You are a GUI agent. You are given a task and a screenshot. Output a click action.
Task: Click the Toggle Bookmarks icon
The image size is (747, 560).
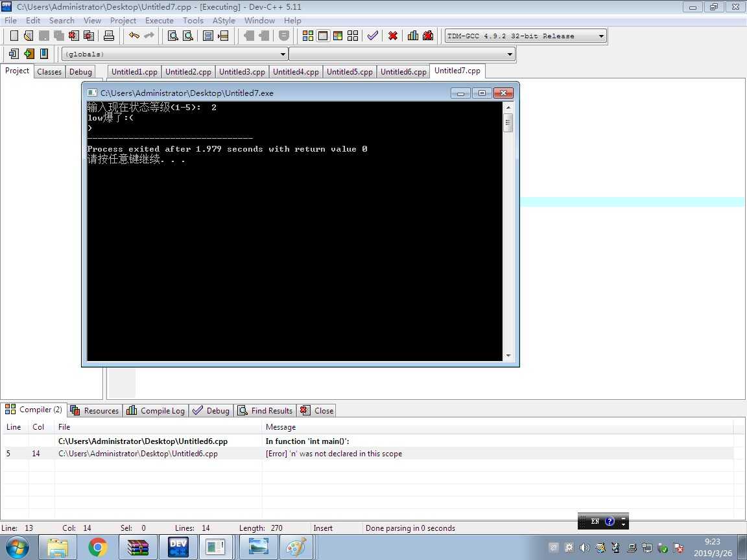[29, 54]
